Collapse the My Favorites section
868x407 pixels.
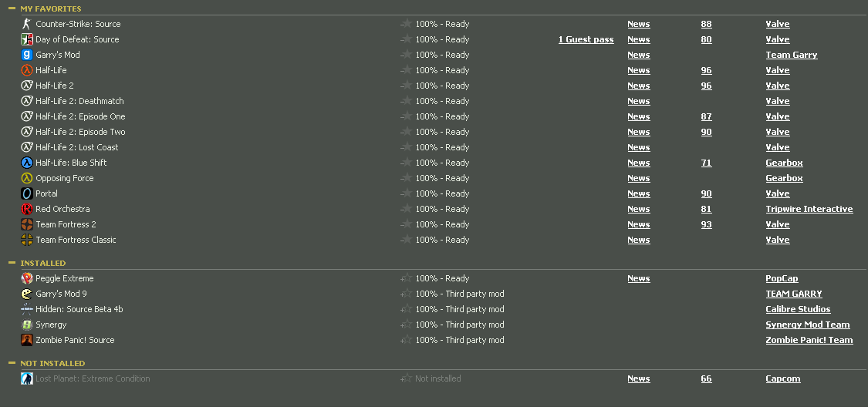coord(12,8)
